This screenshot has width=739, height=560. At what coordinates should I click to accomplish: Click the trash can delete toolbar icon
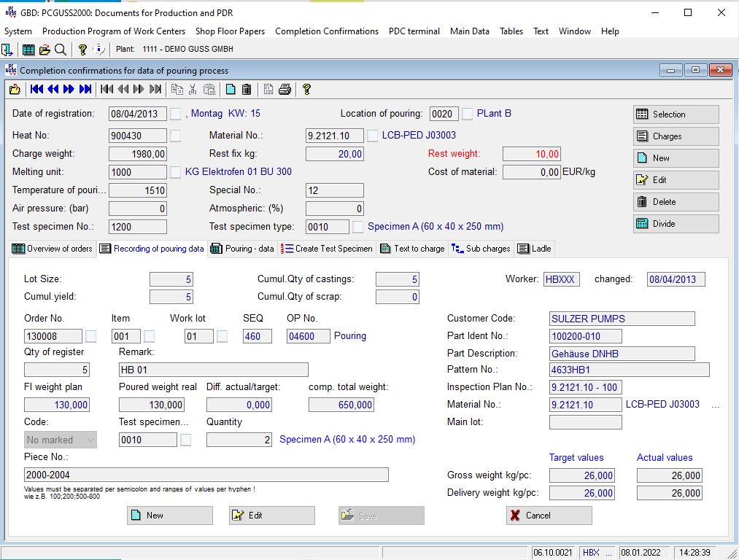click(x=247, y=90)
